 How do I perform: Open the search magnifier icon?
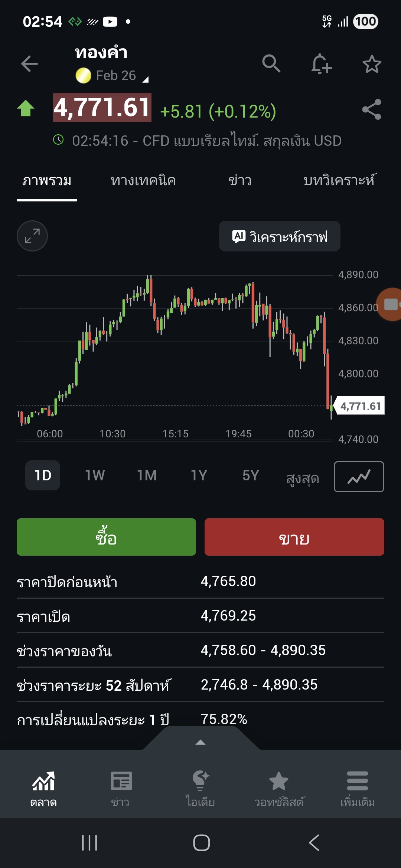click(x=271, y=64)
